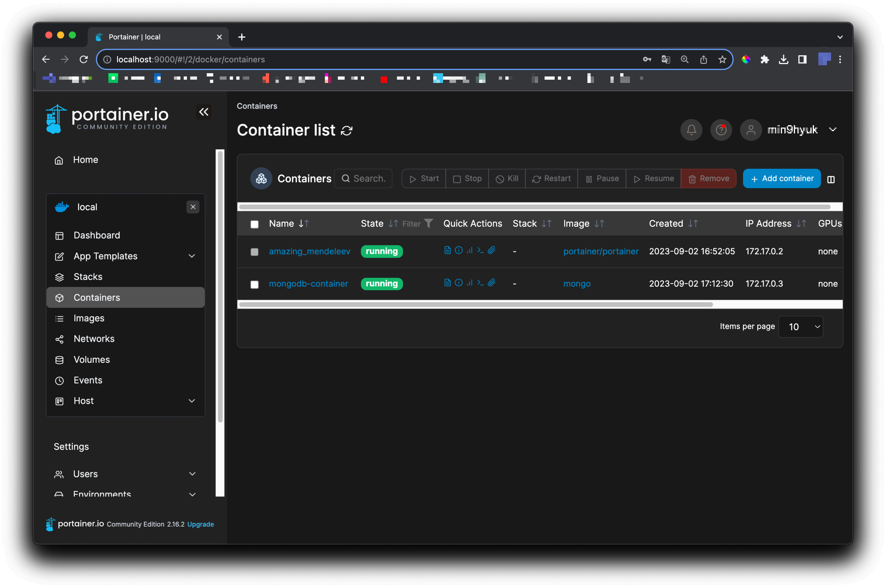Open stats icon for mongodb-container
The image size is (886, 588).
point(469,283)
